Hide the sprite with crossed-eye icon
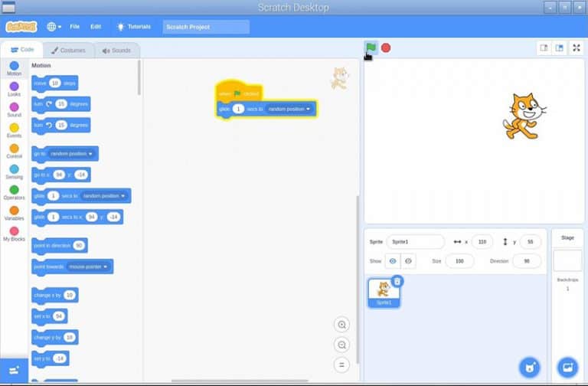The image size is (588, 386). [x=408, y=261]
